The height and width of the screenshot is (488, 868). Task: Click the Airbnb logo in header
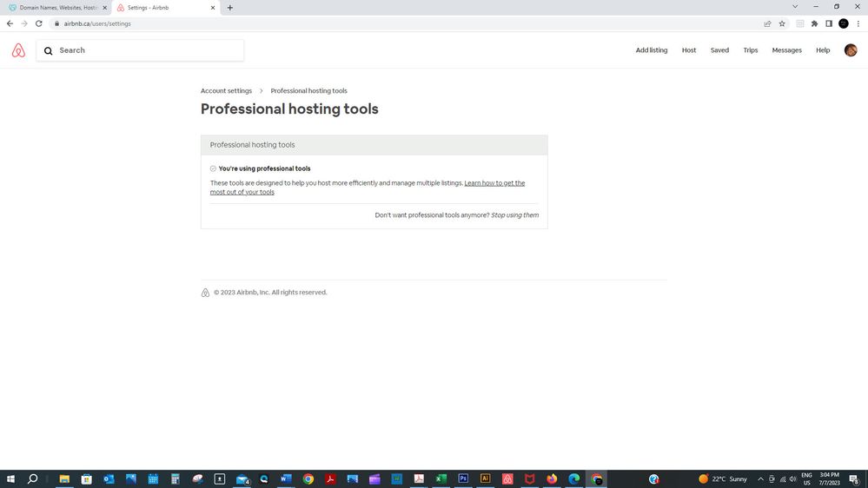pos(18,50)
